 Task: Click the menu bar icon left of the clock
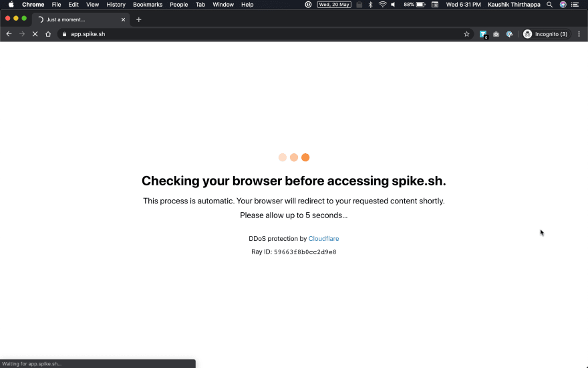435,5
